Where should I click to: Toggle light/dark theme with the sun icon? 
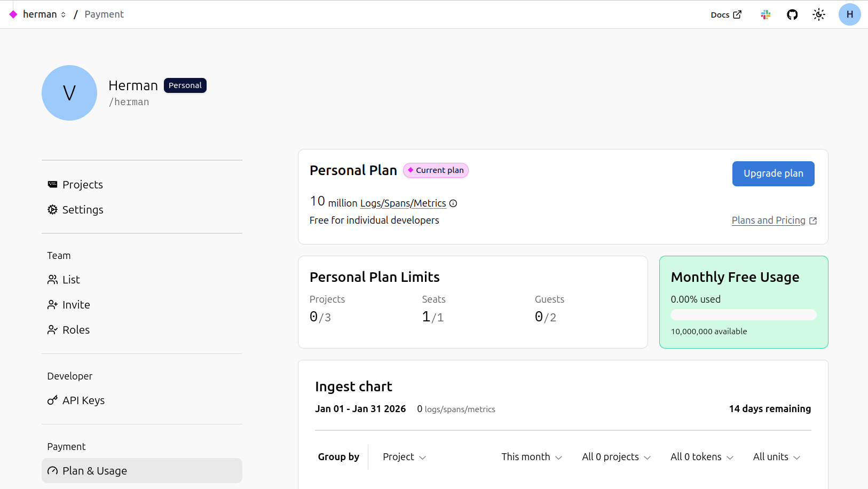(818, 14)
